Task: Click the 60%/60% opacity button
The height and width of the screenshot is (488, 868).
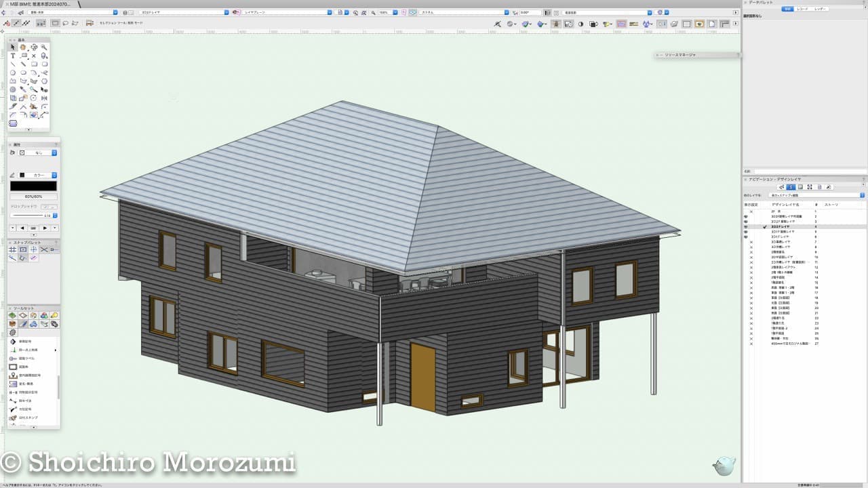Action: click(x=33, y=197)
